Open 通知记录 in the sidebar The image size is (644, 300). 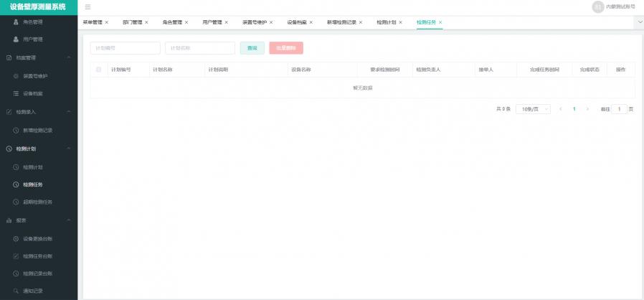[32, 291]
